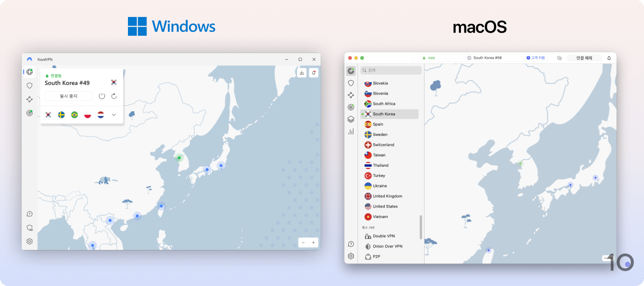
Task: Select Sweden in the macOS country list
Action: click(x=389, y=135)
